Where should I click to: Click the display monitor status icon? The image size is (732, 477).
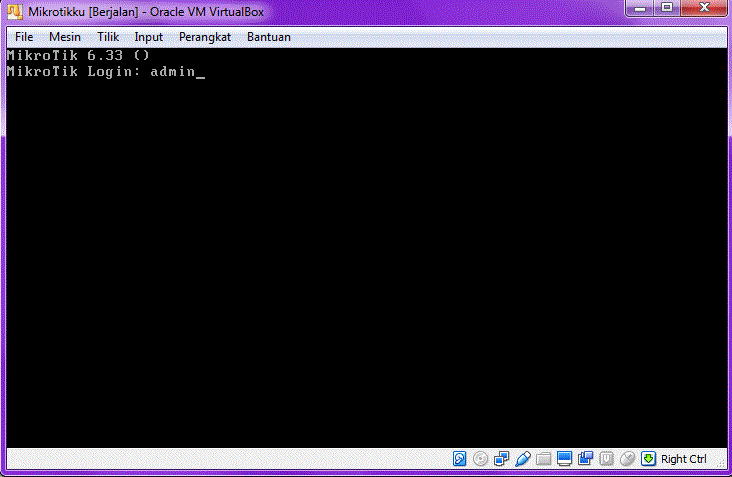click(564, 459)
